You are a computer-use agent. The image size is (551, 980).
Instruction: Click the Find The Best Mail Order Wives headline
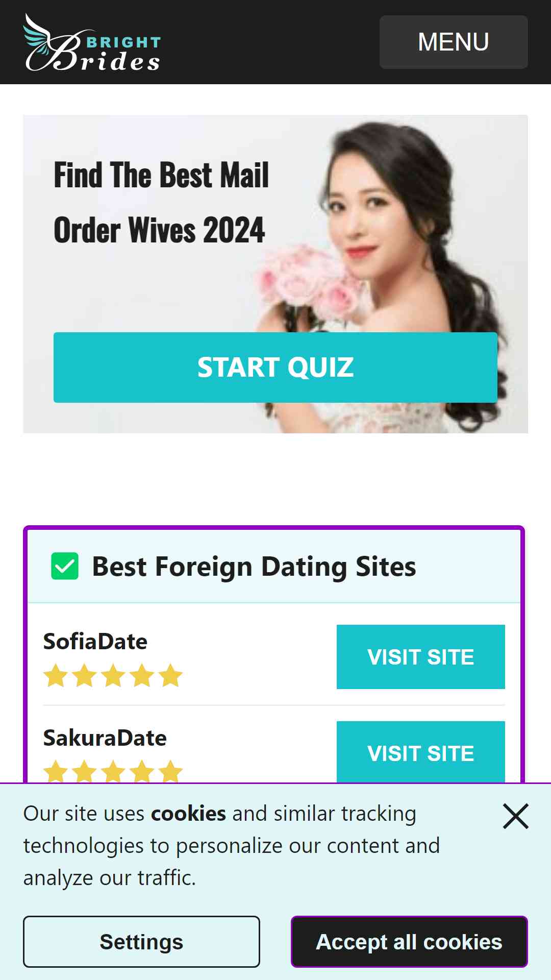point(161,202)
